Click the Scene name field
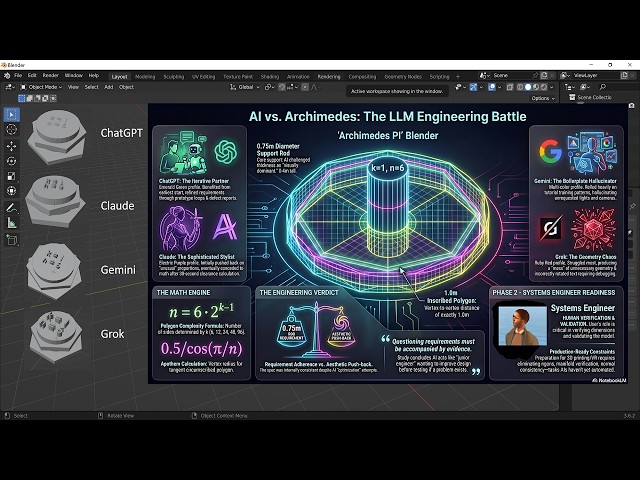Viewport: 640px width, 480px height. [x=511, y=76]
